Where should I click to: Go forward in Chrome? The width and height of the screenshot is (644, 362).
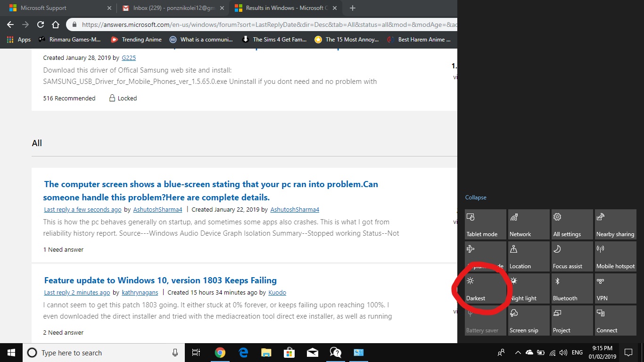(25, 25)
